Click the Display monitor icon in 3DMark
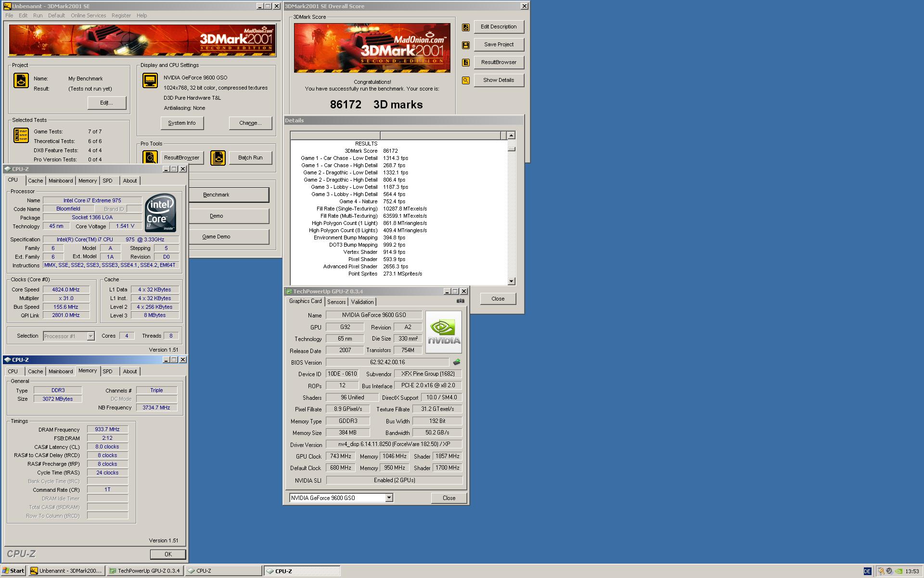 (150, 80)
